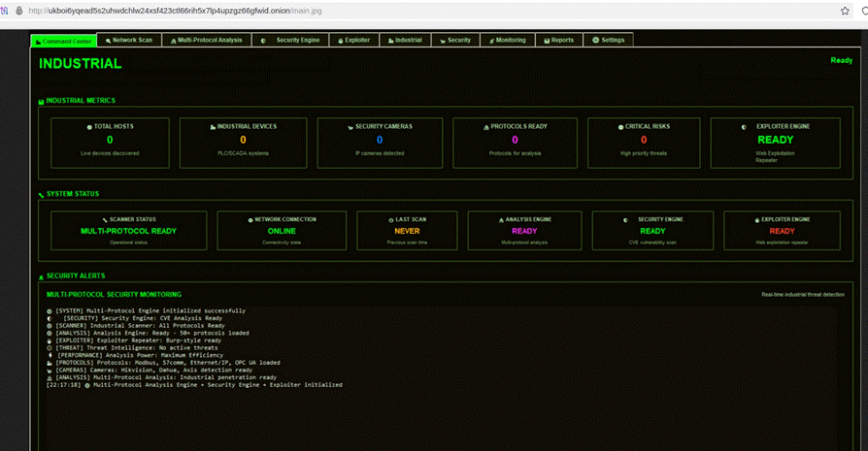Go to the Exploiter tab
Screen dimensions: 868x451
(354, 41)
